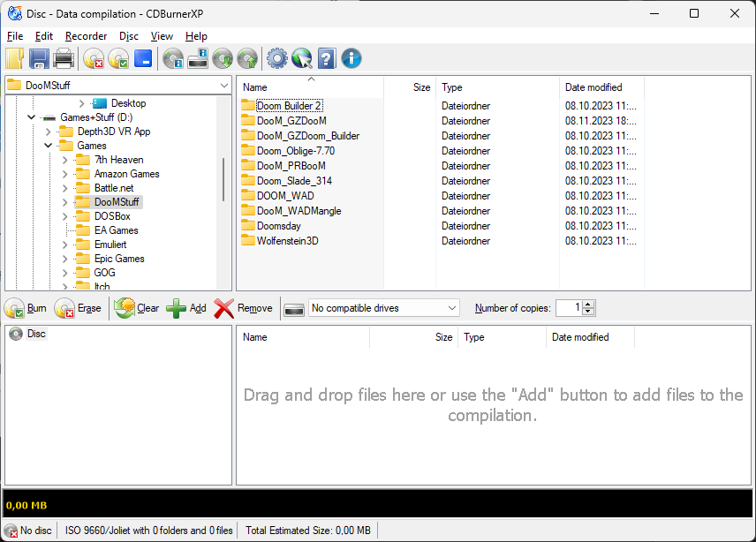
Task: Select EA Games in folder tree
Action: coord(117,230)
